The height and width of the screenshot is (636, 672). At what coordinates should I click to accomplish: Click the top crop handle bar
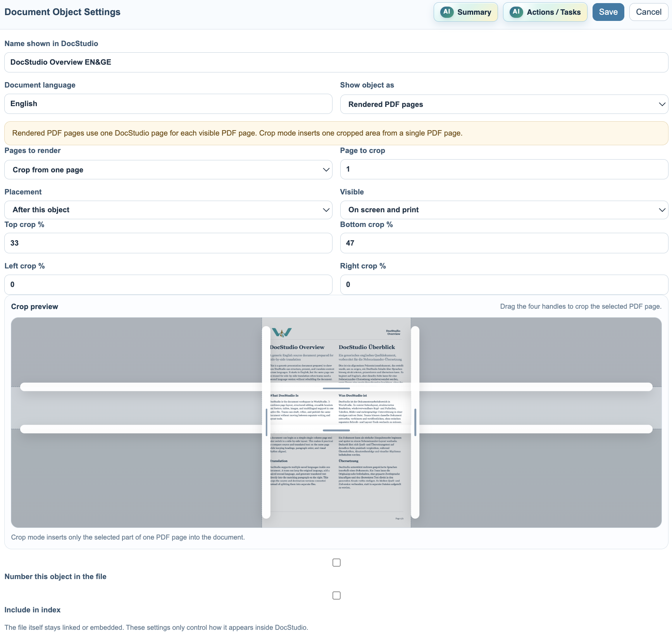(x=336, y=387)
